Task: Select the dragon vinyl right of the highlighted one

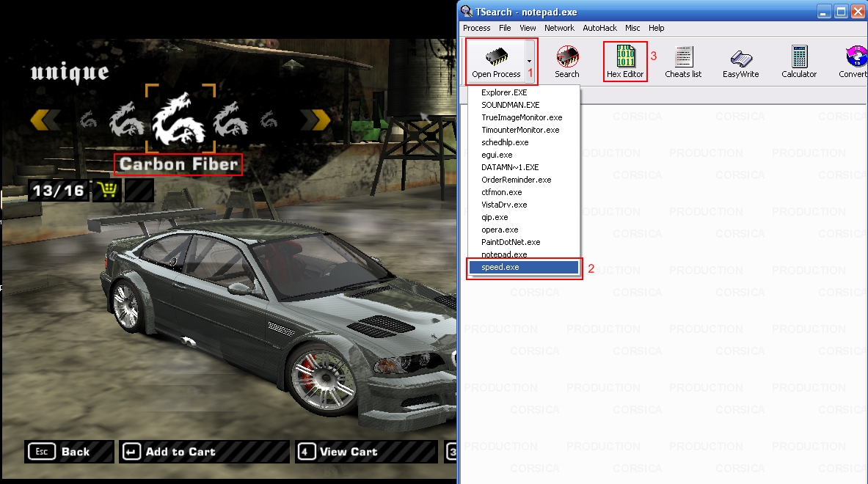Action: (231, 118)
